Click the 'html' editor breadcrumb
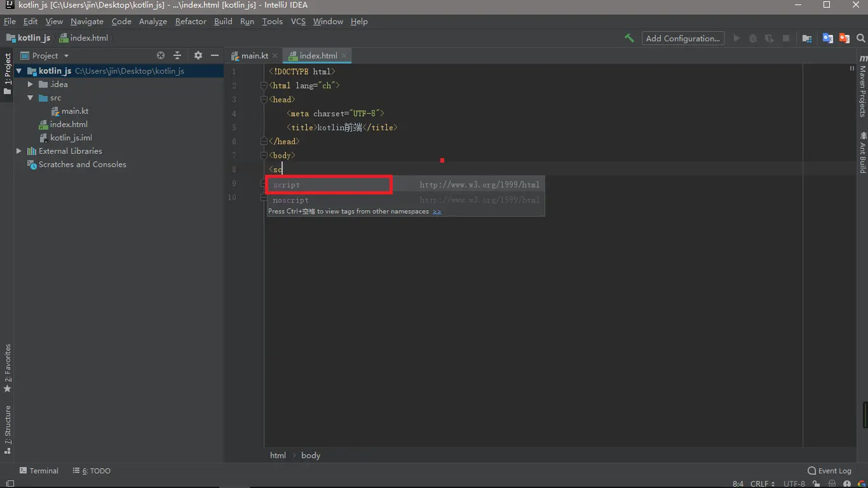This screenshot has width=868, height=488. pyautogui.click(x=278, y=456)
